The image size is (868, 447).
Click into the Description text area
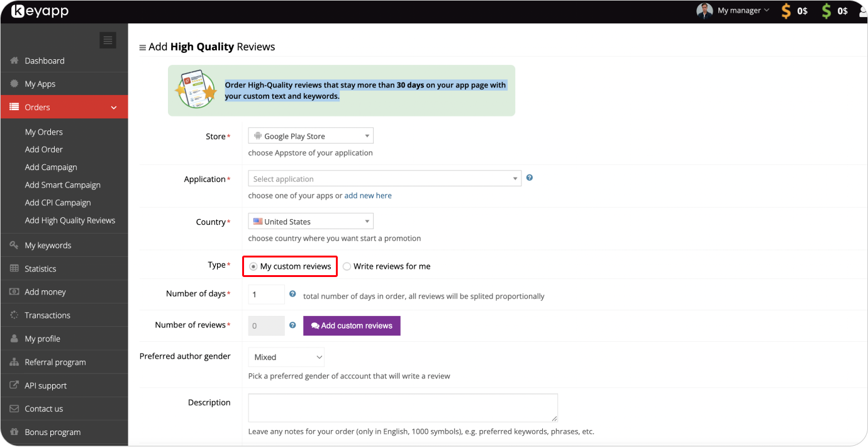point(403,407)
